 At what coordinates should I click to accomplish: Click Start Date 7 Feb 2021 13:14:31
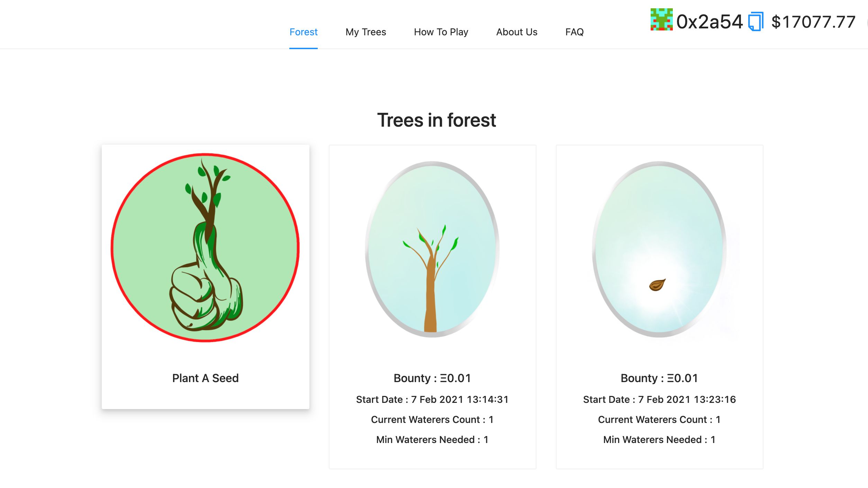(432, 399)
